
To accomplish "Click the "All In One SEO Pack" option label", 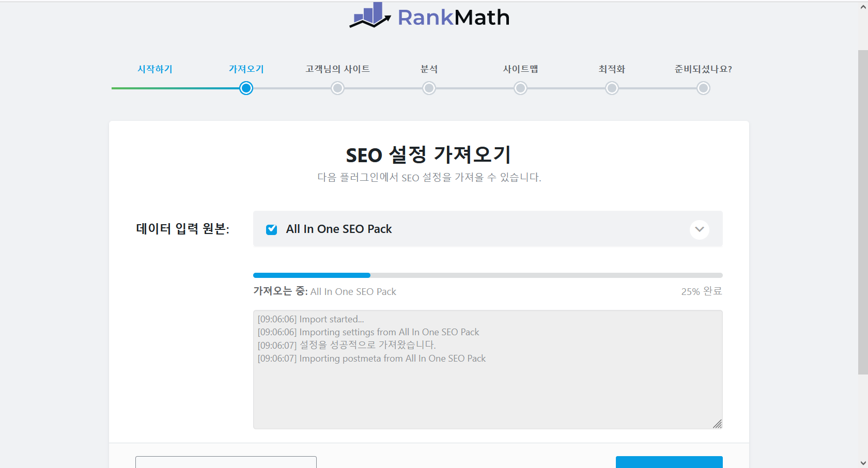I will tap(339, 229).
